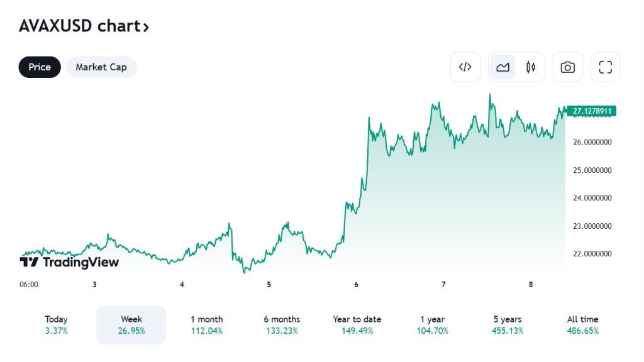Click the TradingView logo
Screen dimensions: 644x362
[69, 262]
